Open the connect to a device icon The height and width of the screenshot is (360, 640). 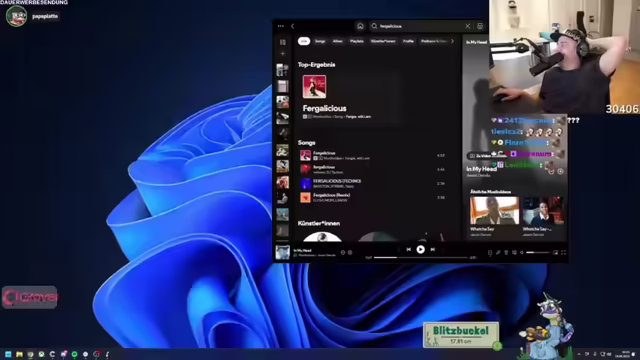(x=514, y=253)
